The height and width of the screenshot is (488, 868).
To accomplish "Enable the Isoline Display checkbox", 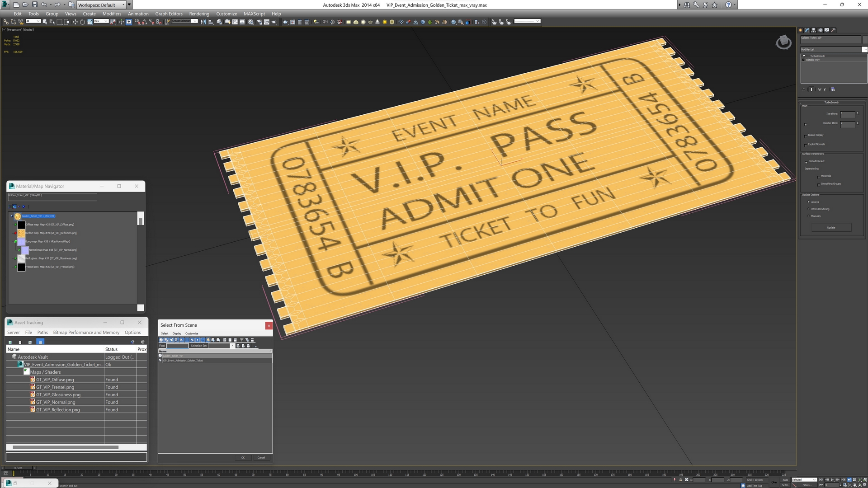I will click(x=806, y=136).
